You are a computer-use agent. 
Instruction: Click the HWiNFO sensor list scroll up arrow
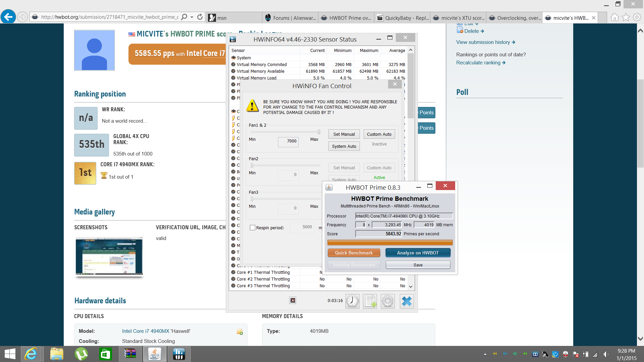coord(411,50)
